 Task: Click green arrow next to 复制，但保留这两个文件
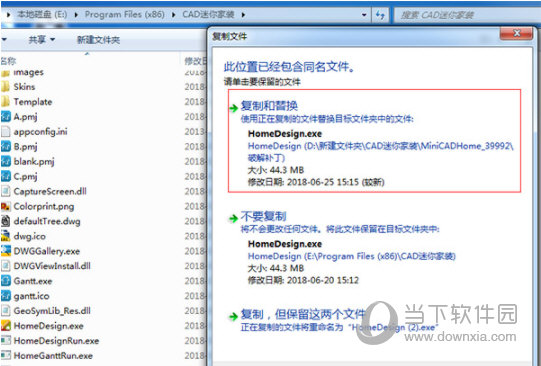(234, 316)
